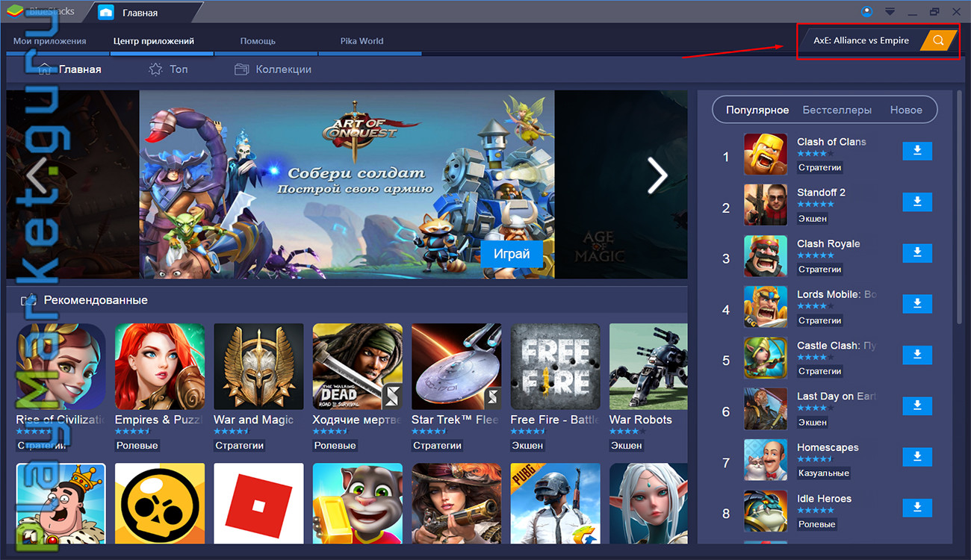Open Standoff 2 app icon in popular list
971x560 pixels.
[x=766, y=205]
